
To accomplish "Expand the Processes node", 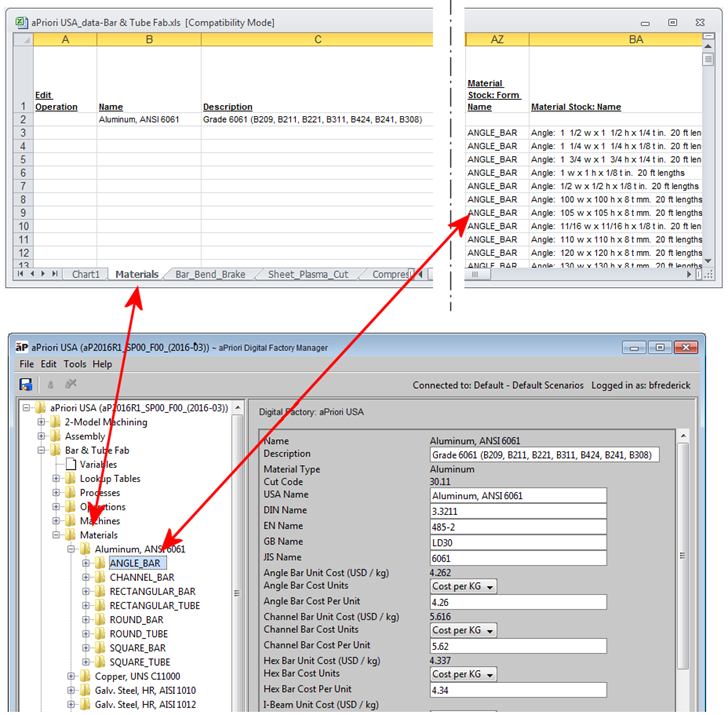I will (x=56, y=492).
